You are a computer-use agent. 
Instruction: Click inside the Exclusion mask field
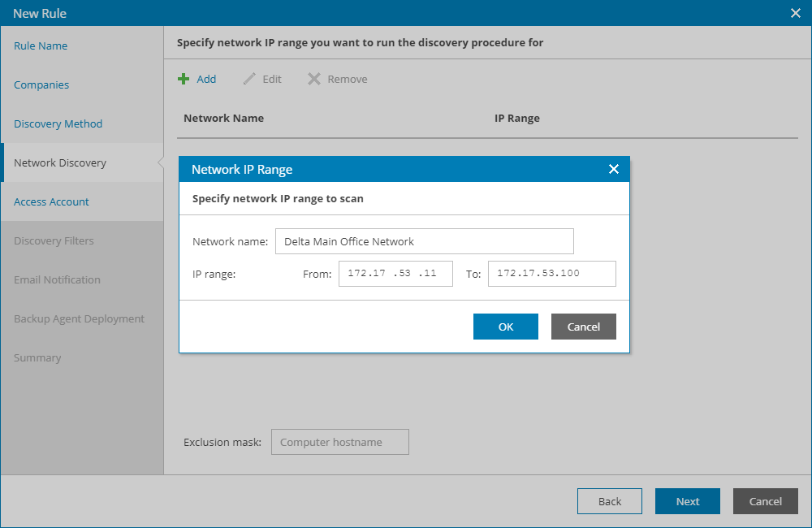pyautogui.click(x=340, y=442)
